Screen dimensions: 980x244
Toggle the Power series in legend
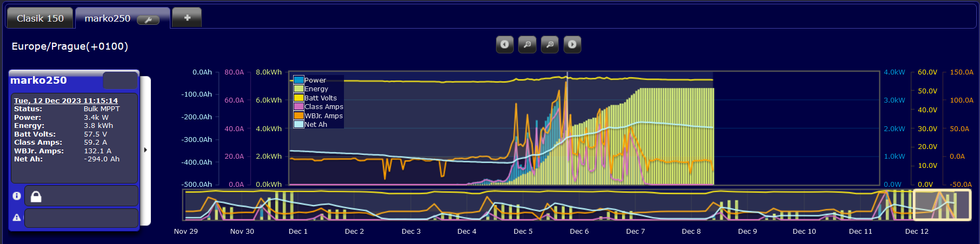310,80
